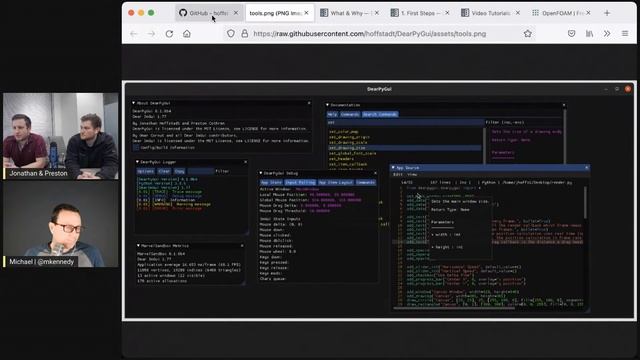This screenshot has width=640, height=360.
Task: Open the Edit menu in App Source
Action: (x=398, y=175)
